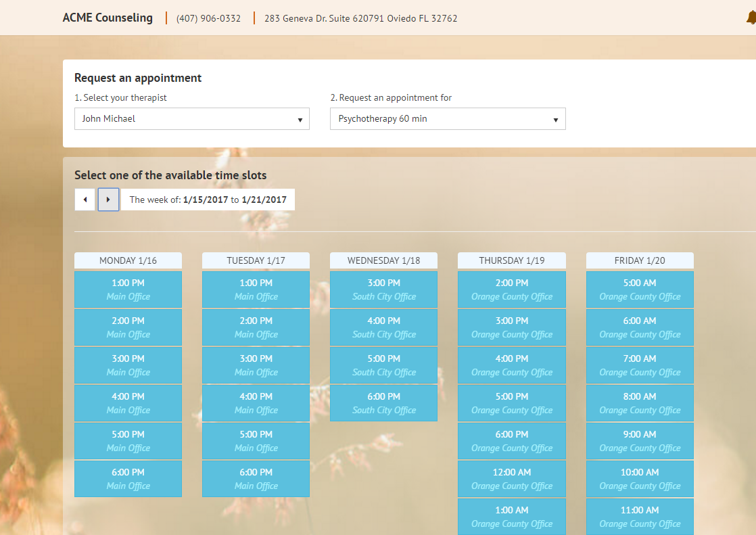Click the phone number (407) 906-0332

pyautogui.click(x=208, y=18)
